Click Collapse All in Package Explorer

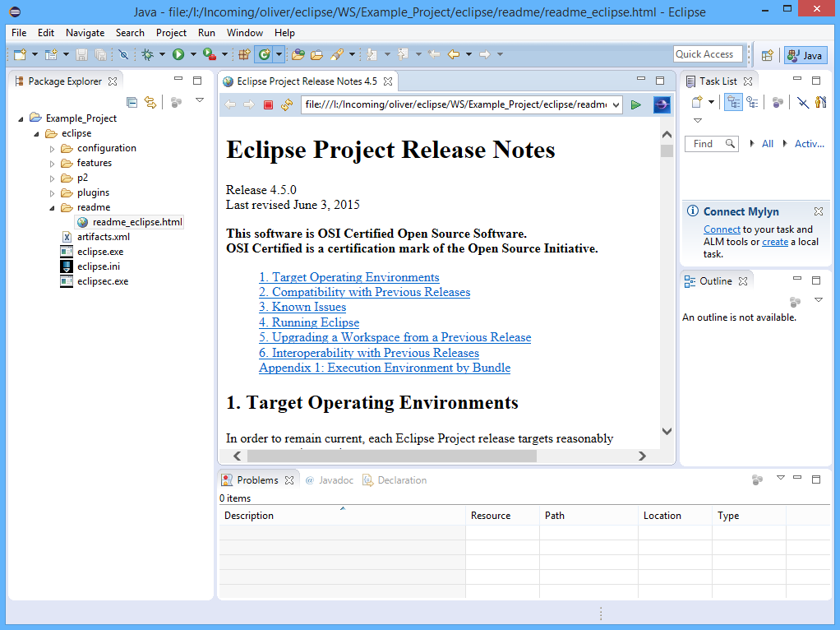(132, 103)
